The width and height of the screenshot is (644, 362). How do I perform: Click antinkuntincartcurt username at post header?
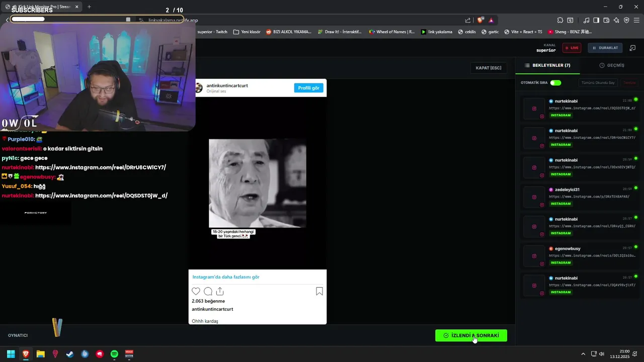coord(227,85)
